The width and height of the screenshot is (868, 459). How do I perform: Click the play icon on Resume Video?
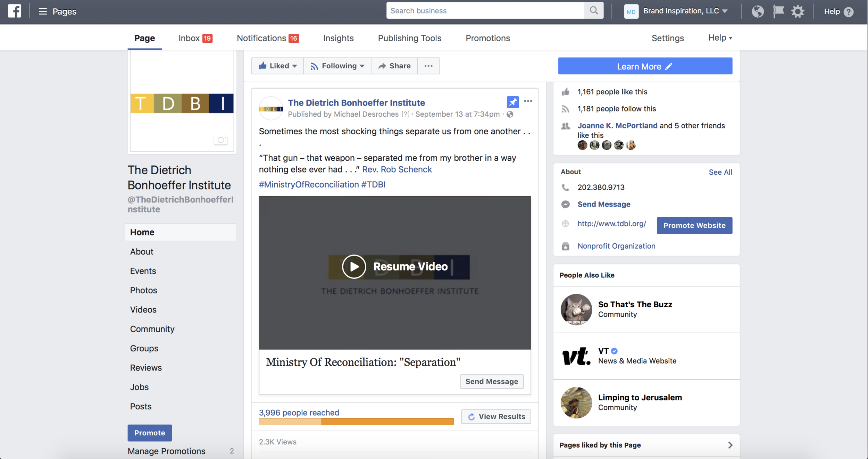coord(354,267)
